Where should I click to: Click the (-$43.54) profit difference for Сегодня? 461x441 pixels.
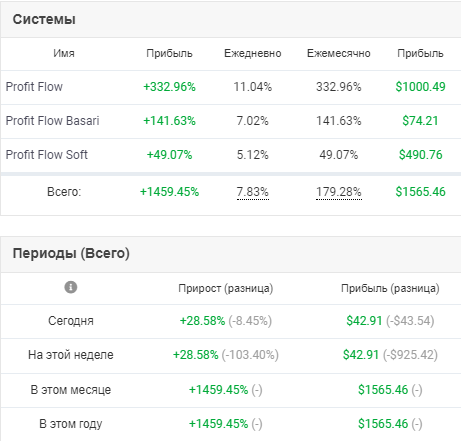410,321
